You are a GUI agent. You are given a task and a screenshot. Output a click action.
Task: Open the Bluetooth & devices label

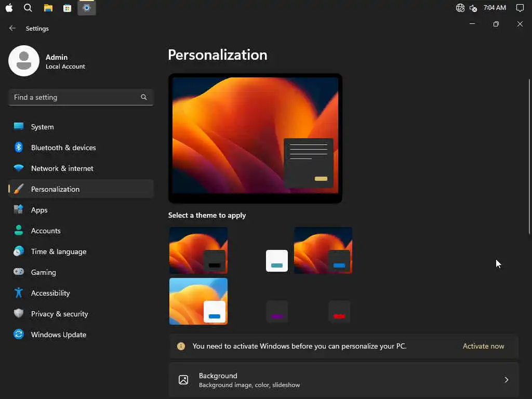point(63,148)
